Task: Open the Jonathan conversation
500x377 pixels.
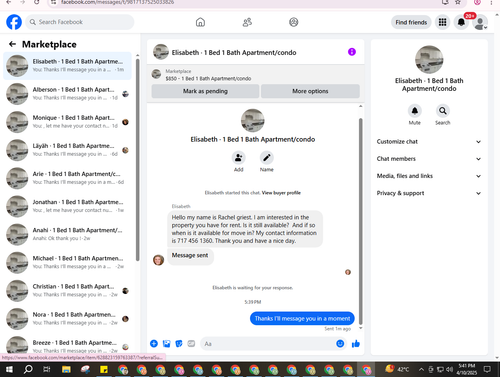Action: tap(68, 206)
